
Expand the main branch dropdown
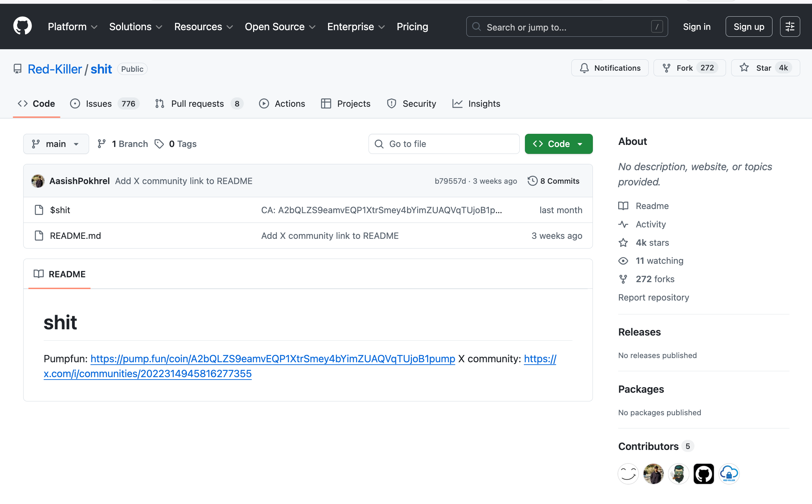click(x=56, y=144)
